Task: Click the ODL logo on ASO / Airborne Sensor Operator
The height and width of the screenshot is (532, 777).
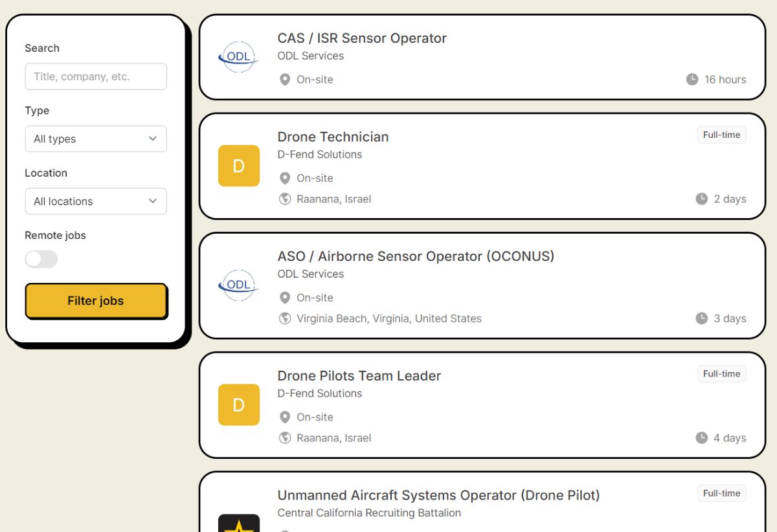Action: (239, 285)
